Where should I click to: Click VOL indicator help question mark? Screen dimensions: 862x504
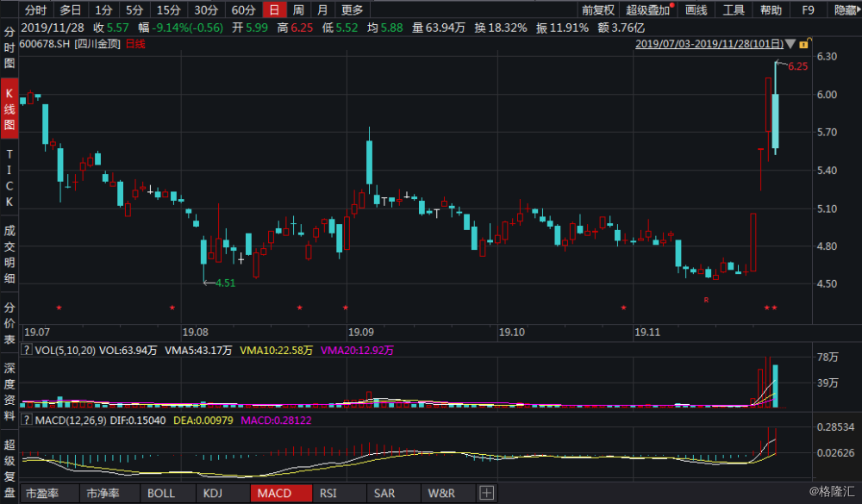pos(26,350)
